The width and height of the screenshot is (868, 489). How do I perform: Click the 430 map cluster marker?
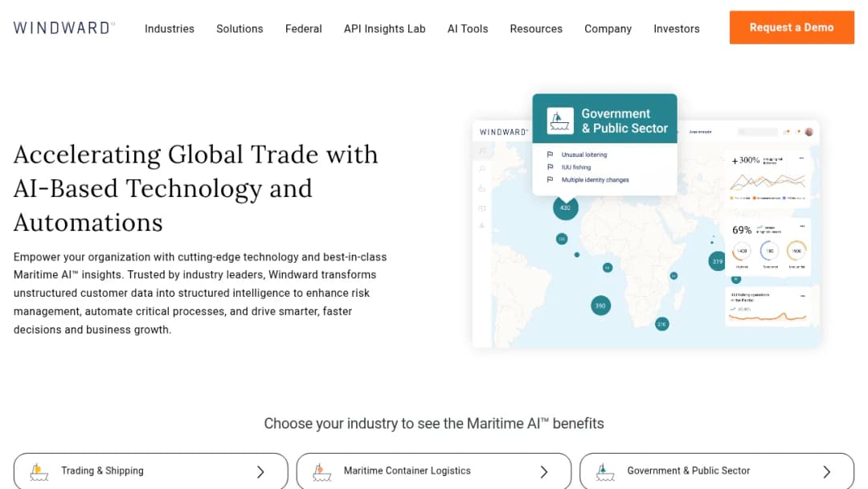(x=565, y=208)
